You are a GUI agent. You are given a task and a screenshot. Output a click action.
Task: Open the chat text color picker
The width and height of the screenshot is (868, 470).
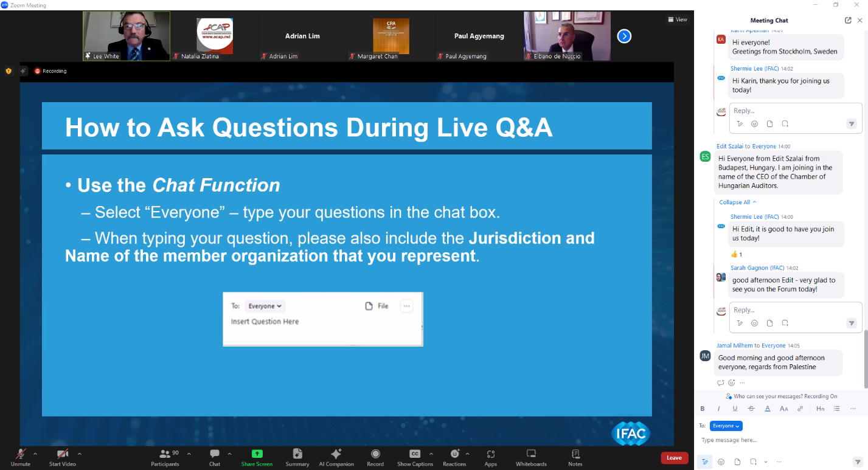pos(768,409)
